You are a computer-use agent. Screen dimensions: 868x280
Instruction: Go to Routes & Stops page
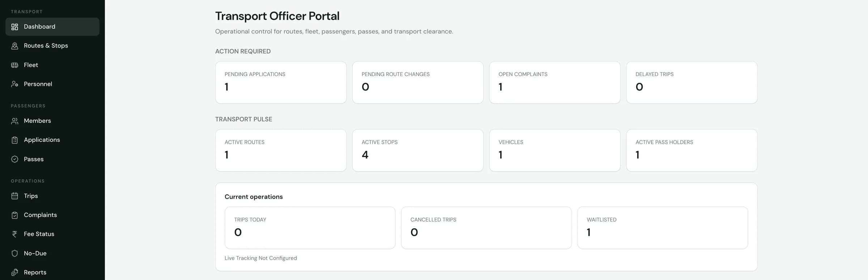(52, 46)
